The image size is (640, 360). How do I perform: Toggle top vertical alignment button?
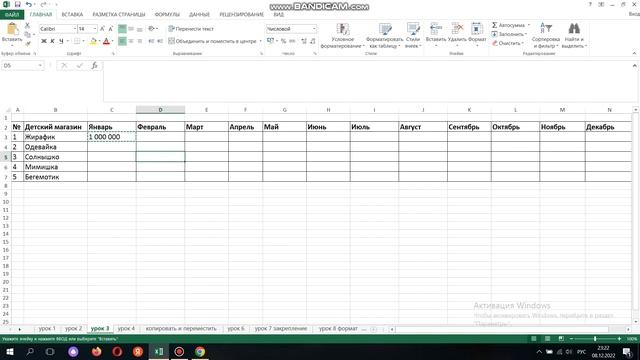pos(122,29)
